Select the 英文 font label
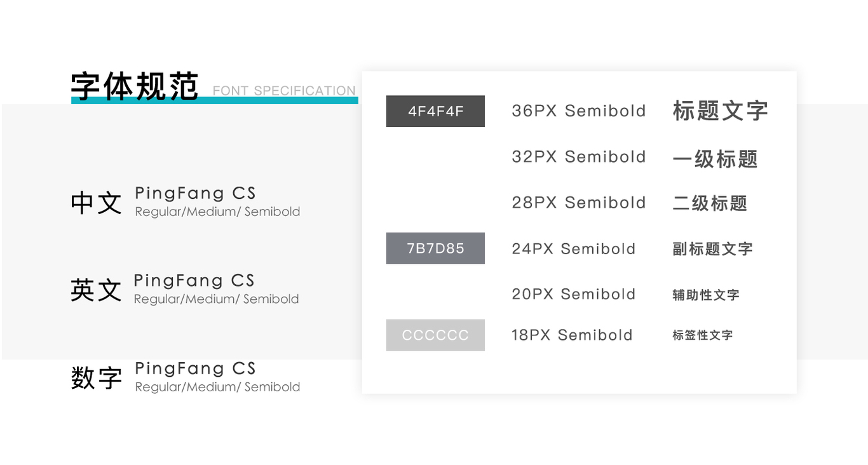The height and width of the screenshot is (465, 868). 96,290
